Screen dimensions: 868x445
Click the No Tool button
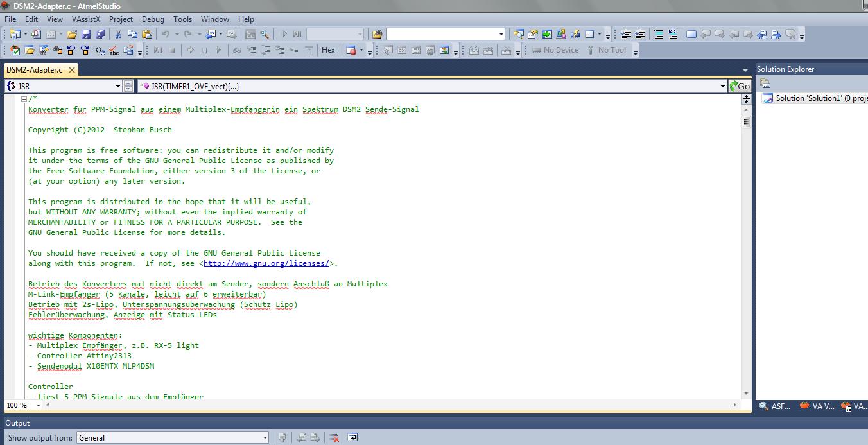click(606, 50)
